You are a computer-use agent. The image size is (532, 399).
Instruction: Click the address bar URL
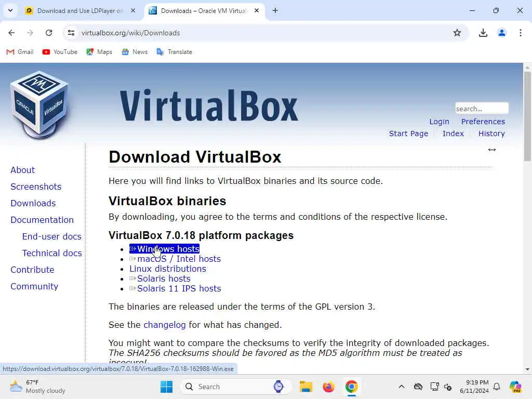[130, 33]
